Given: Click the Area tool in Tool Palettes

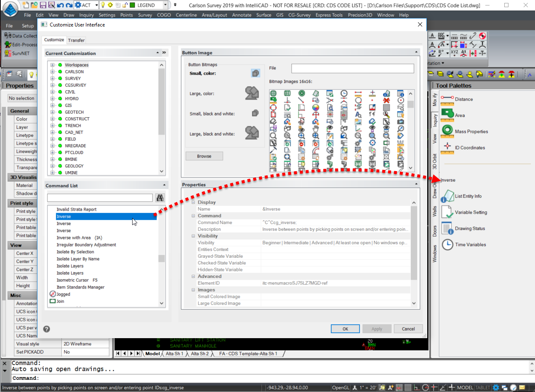Looking at the screenshot, I should pyautogui.click(x=452, y=115).
